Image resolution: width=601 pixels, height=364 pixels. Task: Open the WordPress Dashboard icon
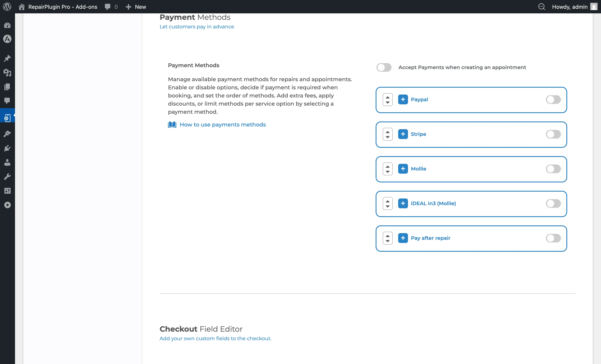coord(7,25)
